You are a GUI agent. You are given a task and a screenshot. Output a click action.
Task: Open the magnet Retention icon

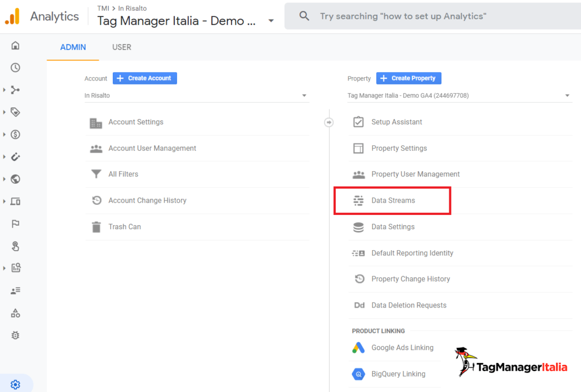click(x=15, y=157)
